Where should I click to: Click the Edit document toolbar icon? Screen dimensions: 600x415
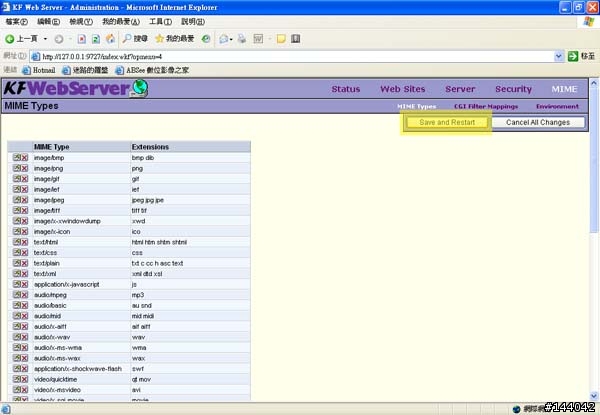click(258, 39)
